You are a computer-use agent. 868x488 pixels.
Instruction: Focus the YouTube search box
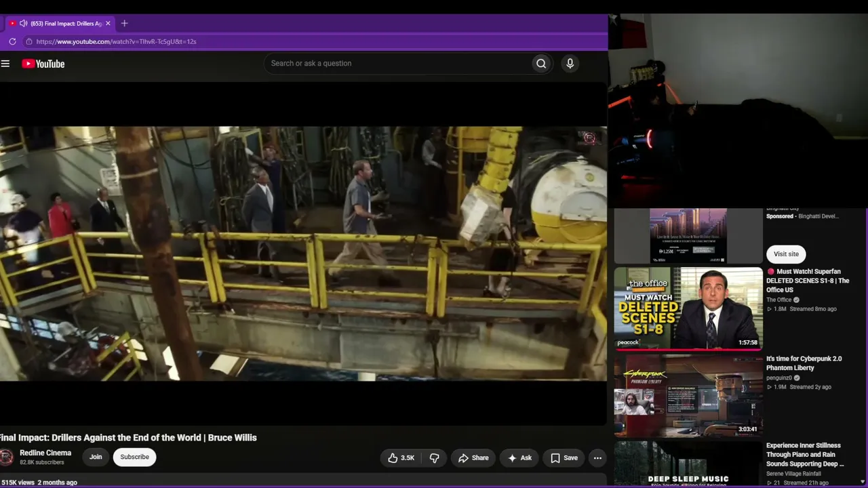[x=397, y=64]
